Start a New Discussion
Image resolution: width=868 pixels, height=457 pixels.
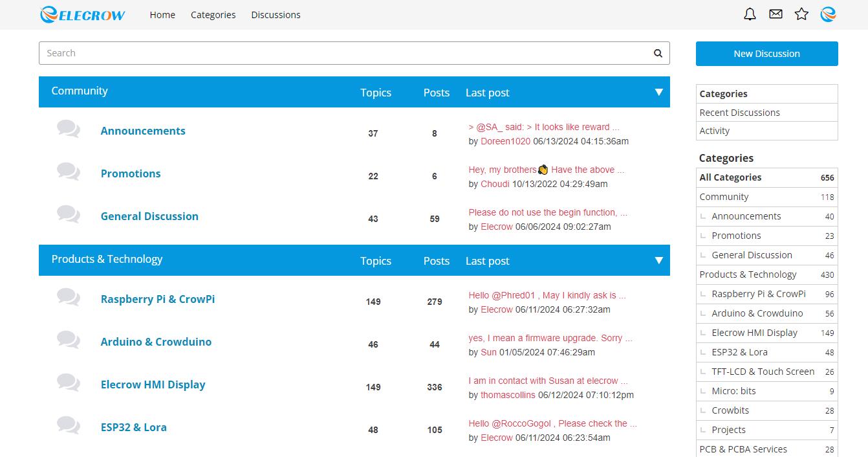coord(767,54)
